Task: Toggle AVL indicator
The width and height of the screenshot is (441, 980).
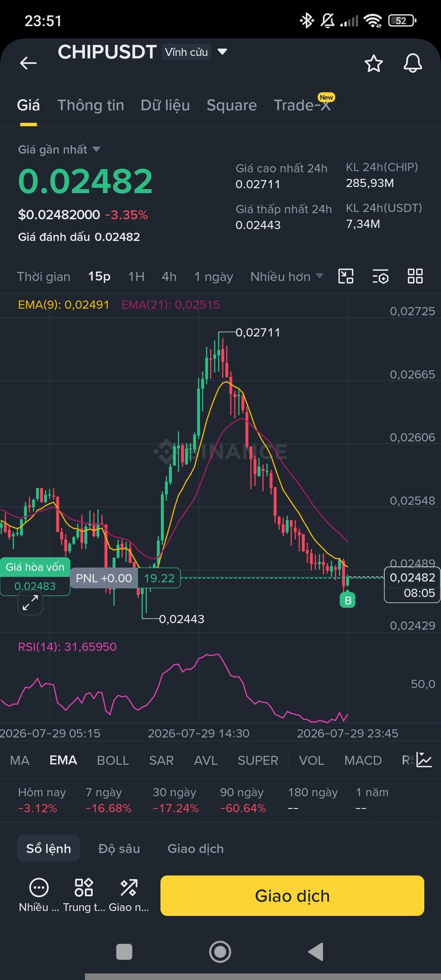Action: [x=206, y=760]
